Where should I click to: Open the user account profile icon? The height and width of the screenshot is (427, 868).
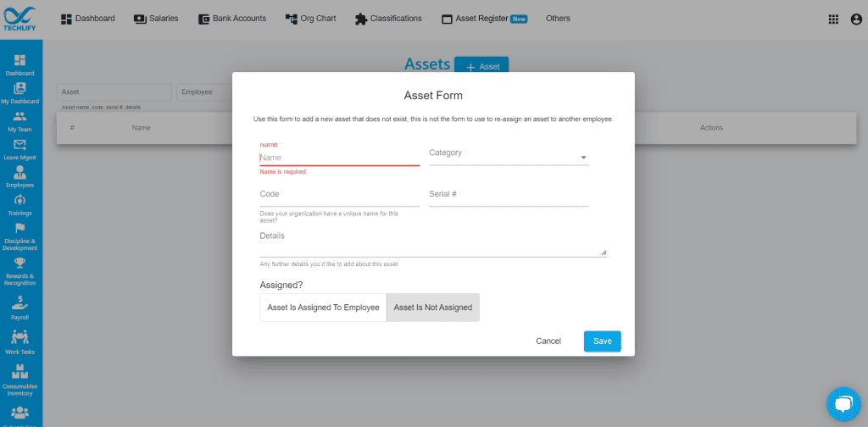click(856, 19)
